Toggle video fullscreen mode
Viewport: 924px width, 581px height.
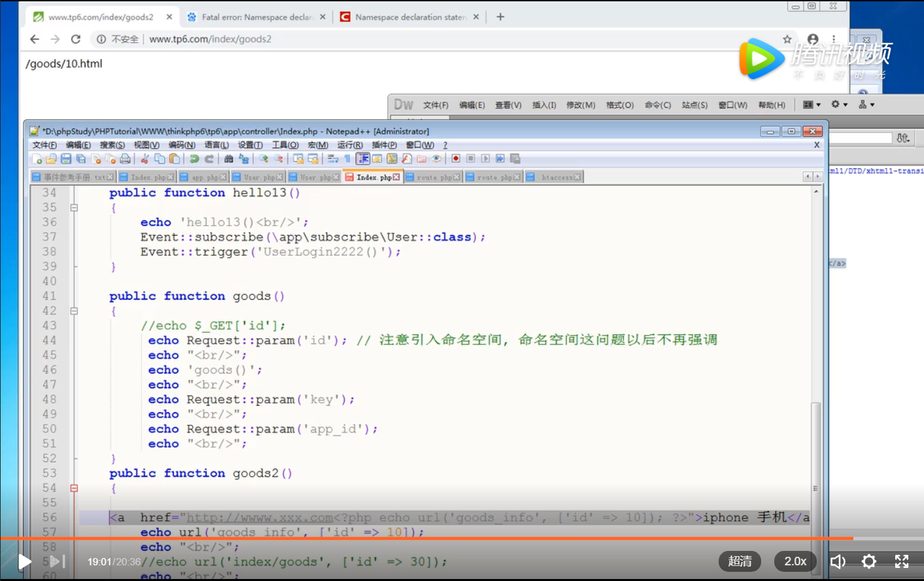[902, 561]
